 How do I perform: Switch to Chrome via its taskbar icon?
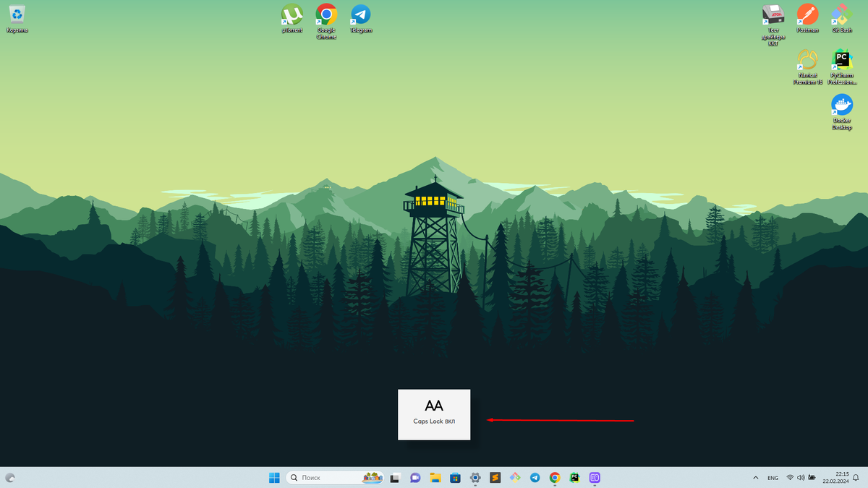coord(555,478)
